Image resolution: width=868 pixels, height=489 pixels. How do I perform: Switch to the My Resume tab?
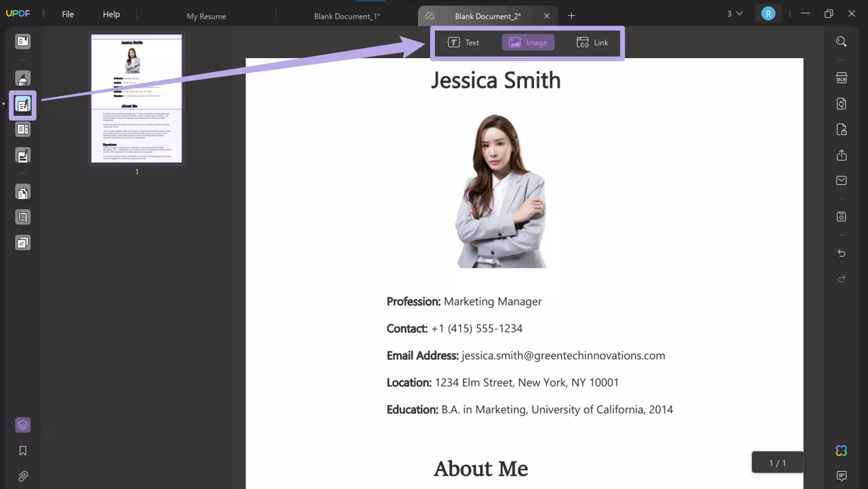point(206,16)
